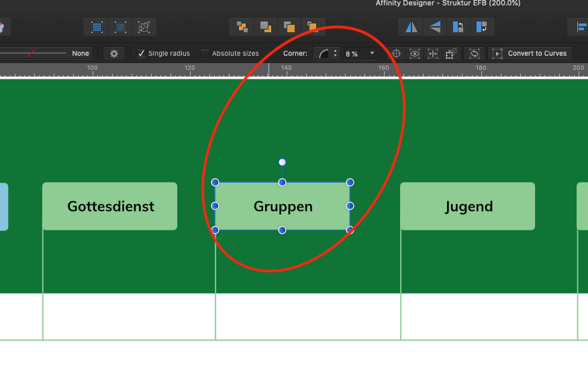Show alignment handles icon
588x366 pixels.
(433, 54)
